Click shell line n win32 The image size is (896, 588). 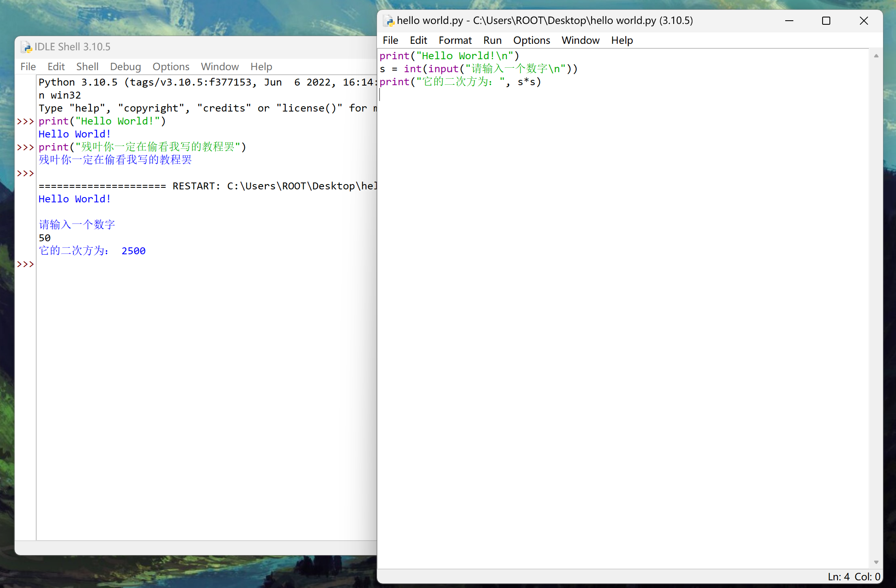(x=60, y=95)
